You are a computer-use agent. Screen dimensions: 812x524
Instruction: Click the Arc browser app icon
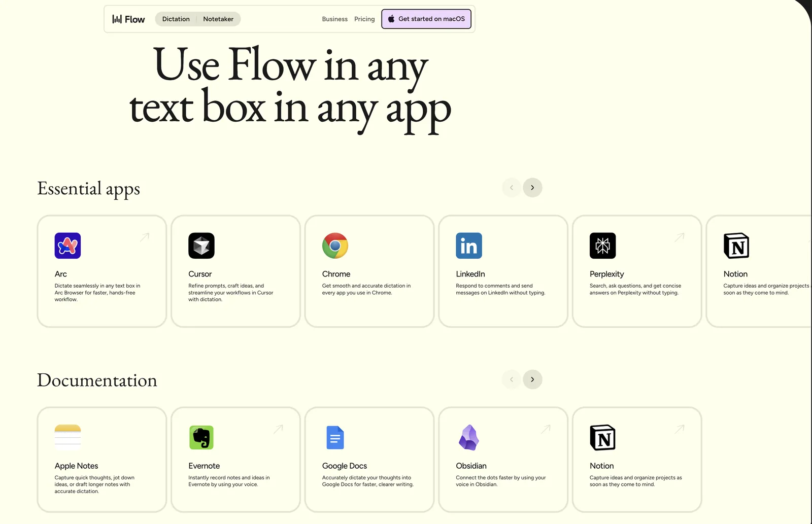pyautogui.click(x=67, y=246)
